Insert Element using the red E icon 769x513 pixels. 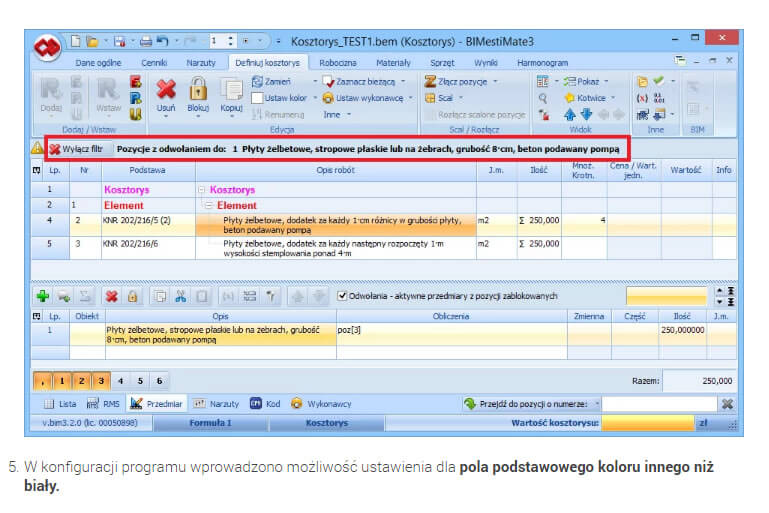click(136, 81)
